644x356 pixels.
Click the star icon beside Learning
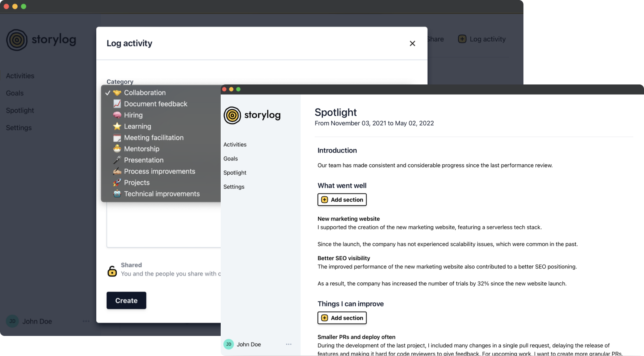click(117, 126)
